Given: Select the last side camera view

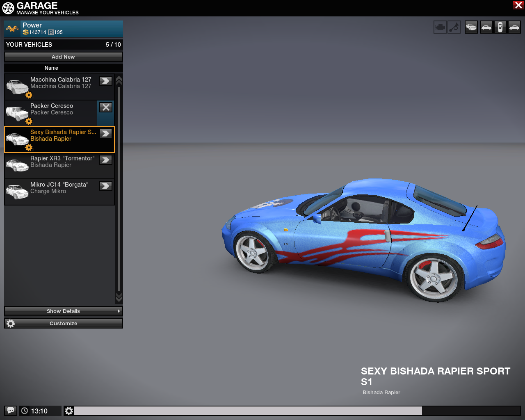Looking at the screenshot, I should tap(514, 27).
